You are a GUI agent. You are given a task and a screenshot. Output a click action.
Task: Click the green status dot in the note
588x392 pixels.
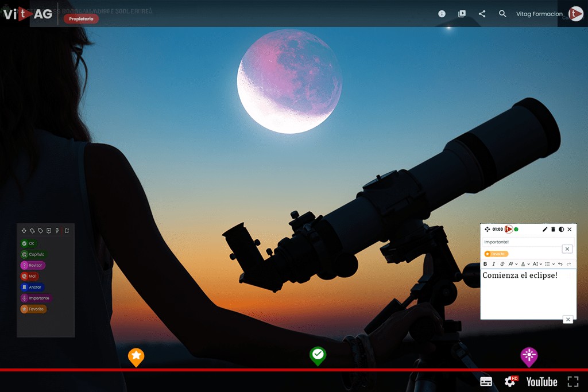(x=516, y=230)
